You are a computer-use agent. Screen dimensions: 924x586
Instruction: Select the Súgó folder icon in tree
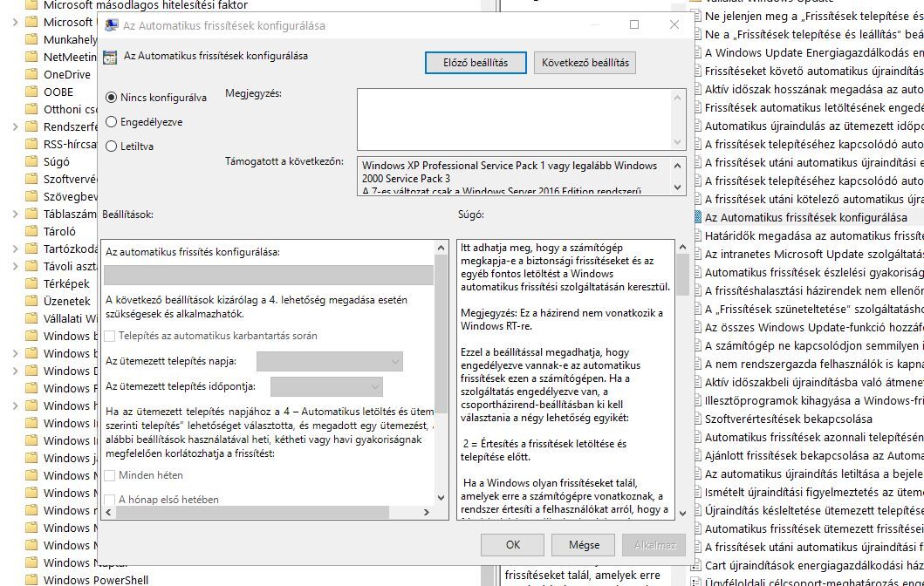(31, 161)
